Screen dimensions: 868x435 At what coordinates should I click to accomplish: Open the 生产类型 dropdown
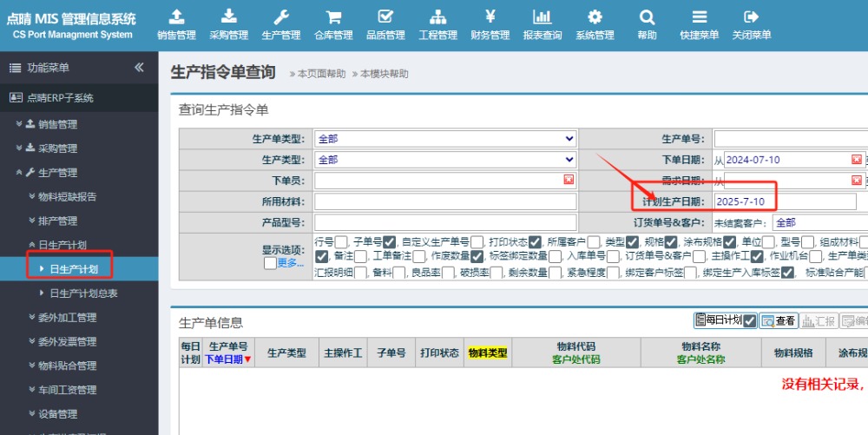445,160
